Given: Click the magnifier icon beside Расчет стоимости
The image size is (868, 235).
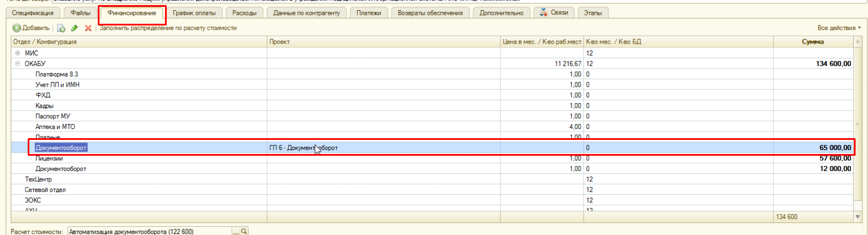Looking at the screenshot, I should [x=245, y=231].
